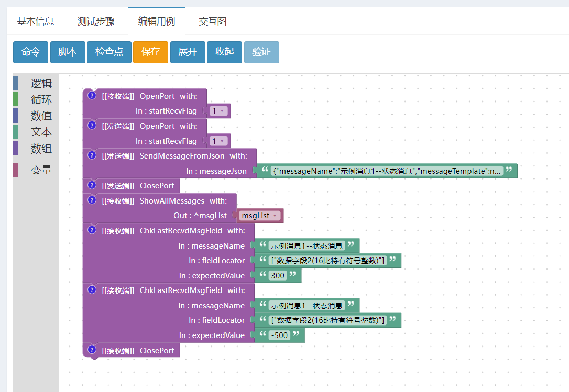Open the 文本 toolbox category
Screen dimensions: 569x392
tap(36, 132)
